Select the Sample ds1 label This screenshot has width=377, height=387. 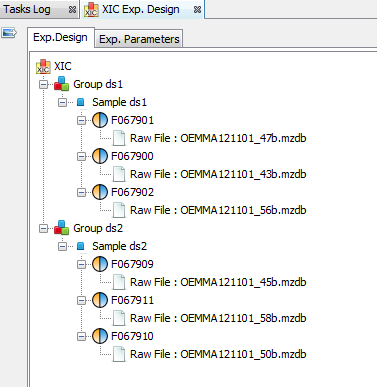coord(119,102)
